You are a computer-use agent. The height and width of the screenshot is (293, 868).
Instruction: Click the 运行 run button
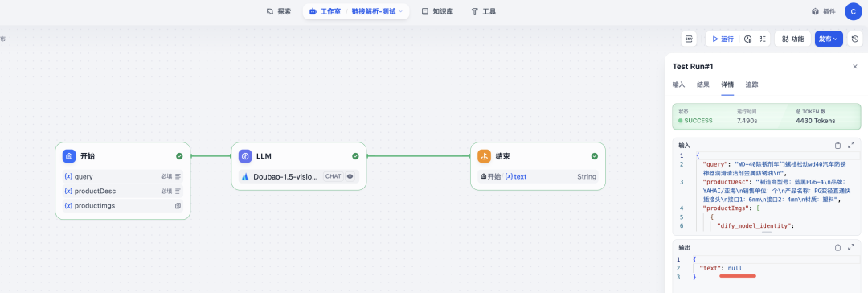[723, 39]
